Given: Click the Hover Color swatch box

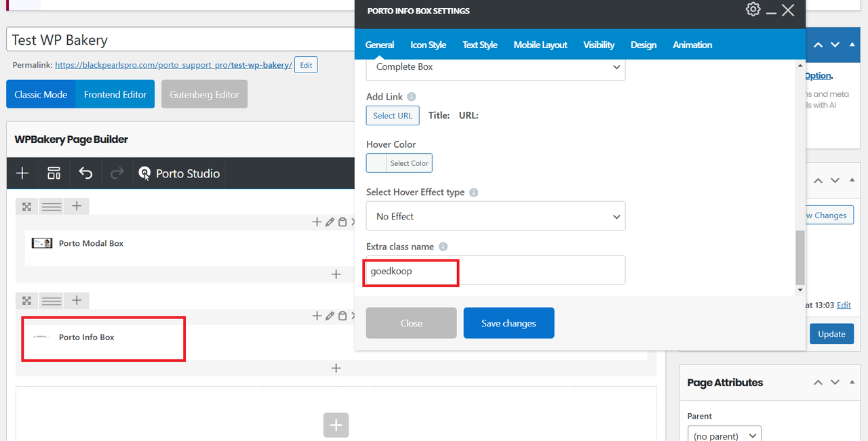Looking at the screenshot, I should point(376,163).
